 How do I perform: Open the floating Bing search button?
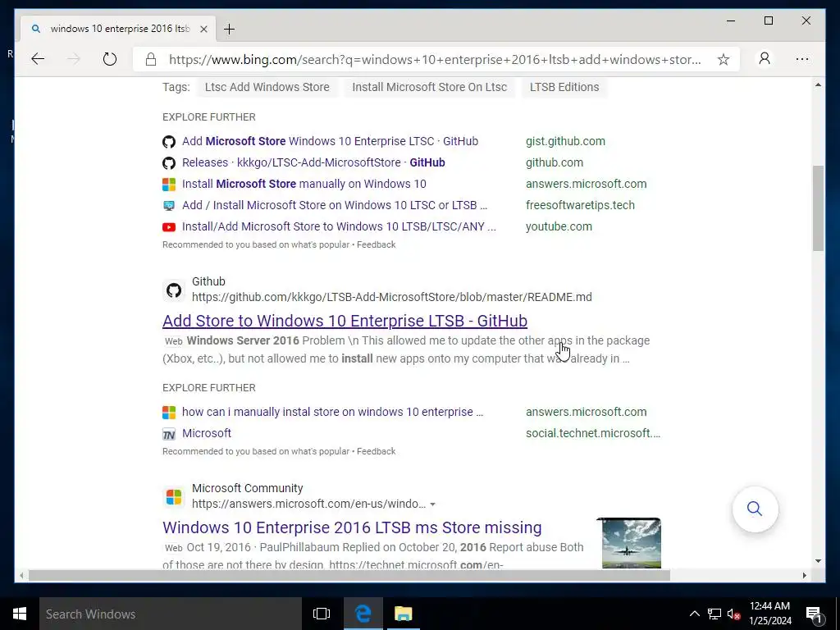coord(755,509)
